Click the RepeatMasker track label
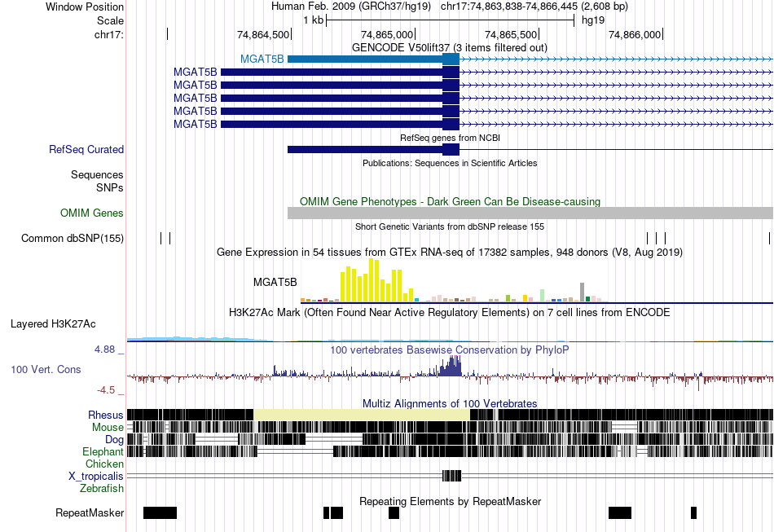 (90, 513)
